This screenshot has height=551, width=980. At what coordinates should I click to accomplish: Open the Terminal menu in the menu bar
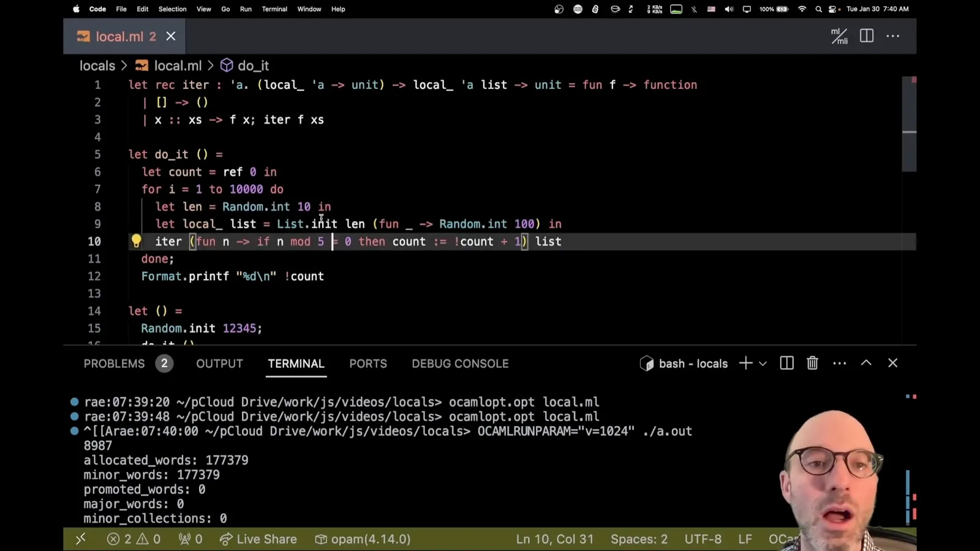tap(274, 9)
